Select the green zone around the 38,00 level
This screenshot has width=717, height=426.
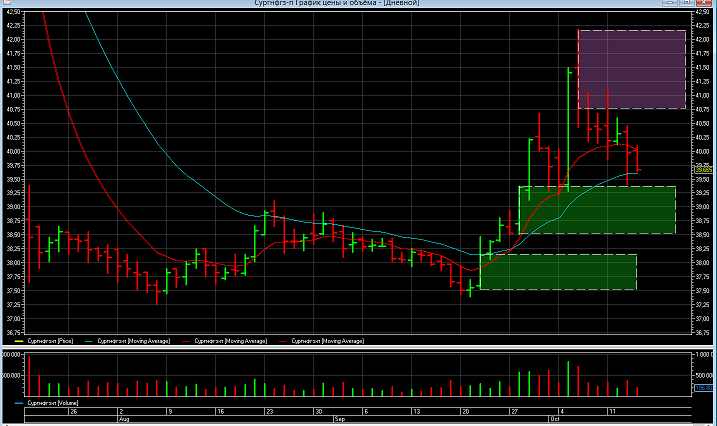click(558, 272)
